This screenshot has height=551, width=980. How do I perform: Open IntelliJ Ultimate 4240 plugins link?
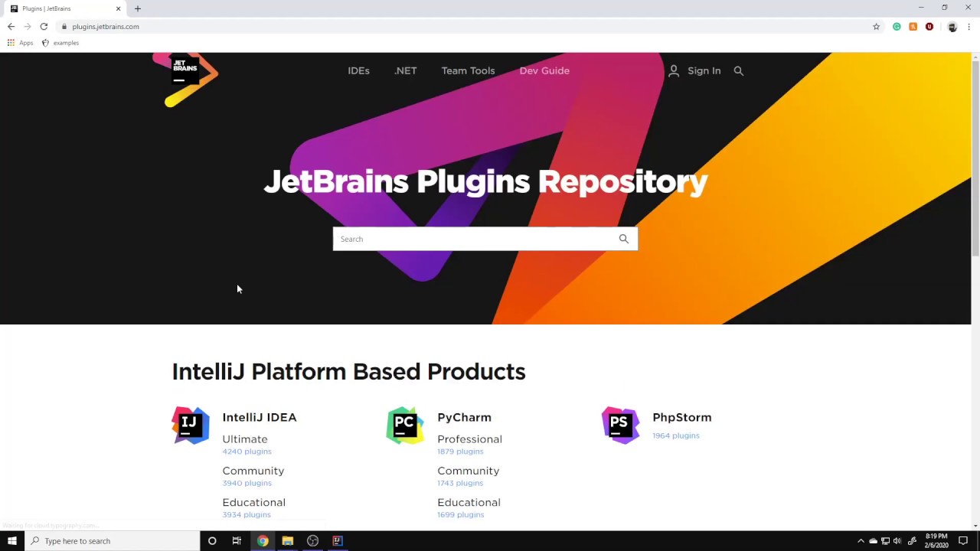(247, 452)
